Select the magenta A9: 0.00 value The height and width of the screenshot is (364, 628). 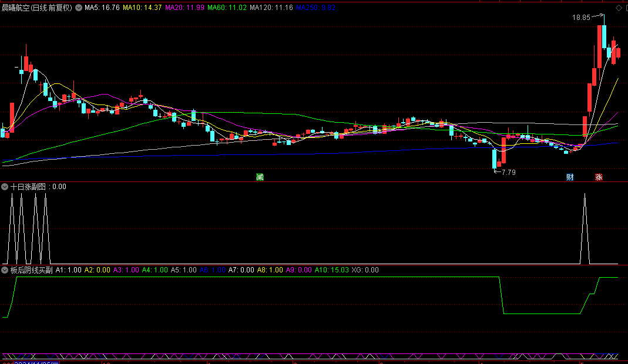coord(299,270)
